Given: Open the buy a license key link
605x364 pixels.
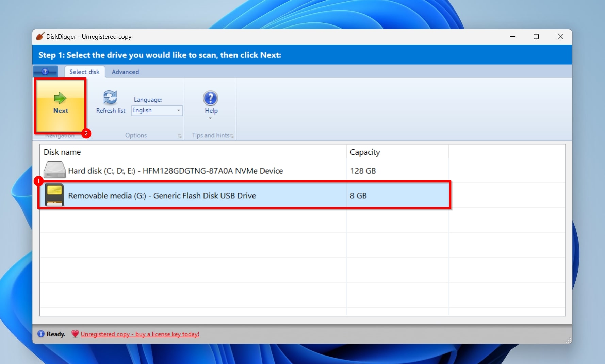Looking at the screenshot, I should (x=140, y=334).
